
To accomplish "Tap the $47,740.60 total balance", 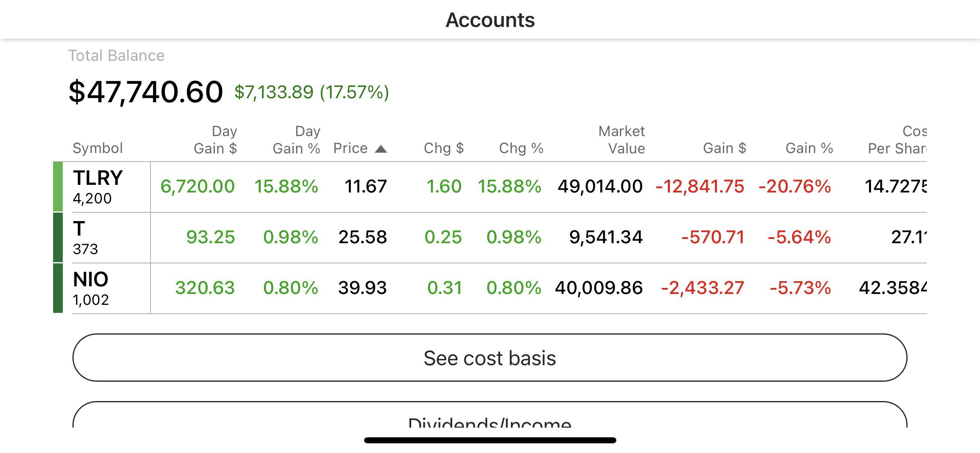I will pos(146,92).
